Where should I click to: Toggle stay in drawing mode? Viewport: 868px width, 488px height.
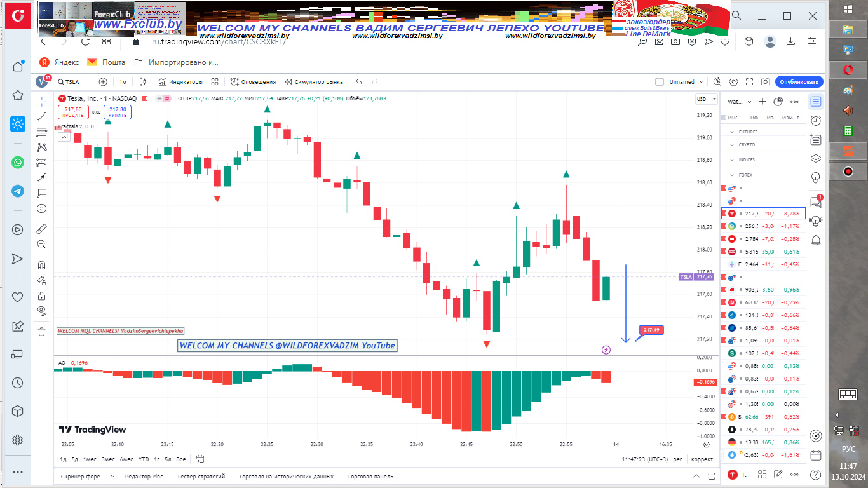[41, 280]
